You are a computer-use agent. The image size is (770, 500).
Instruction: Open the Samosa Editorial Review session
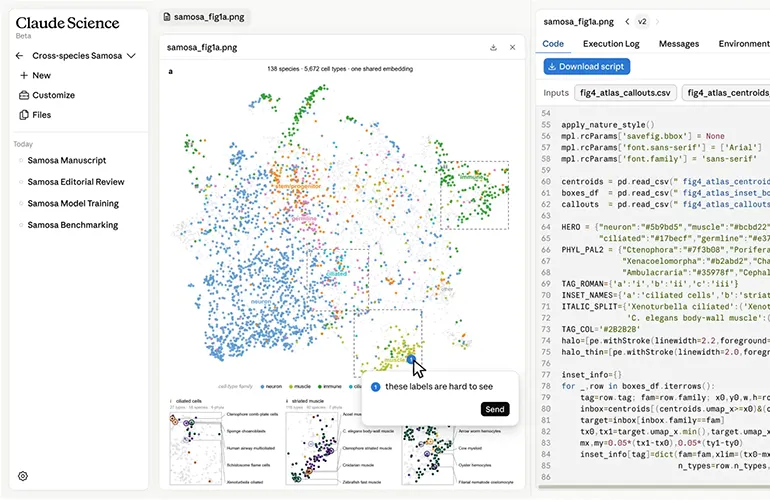tap(76, 182)
